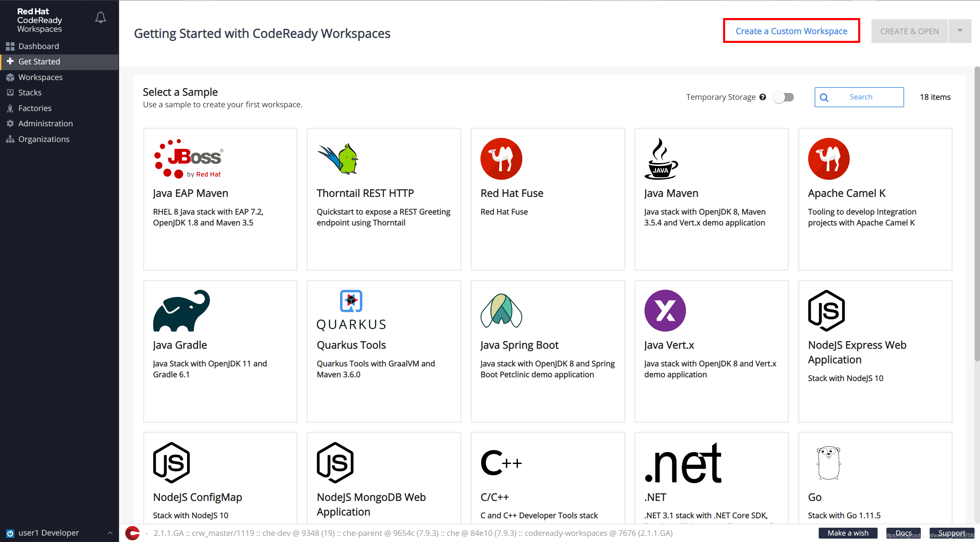Select the NodeJS ConfigMap title
980x542 pixels.
pos(197,497)
